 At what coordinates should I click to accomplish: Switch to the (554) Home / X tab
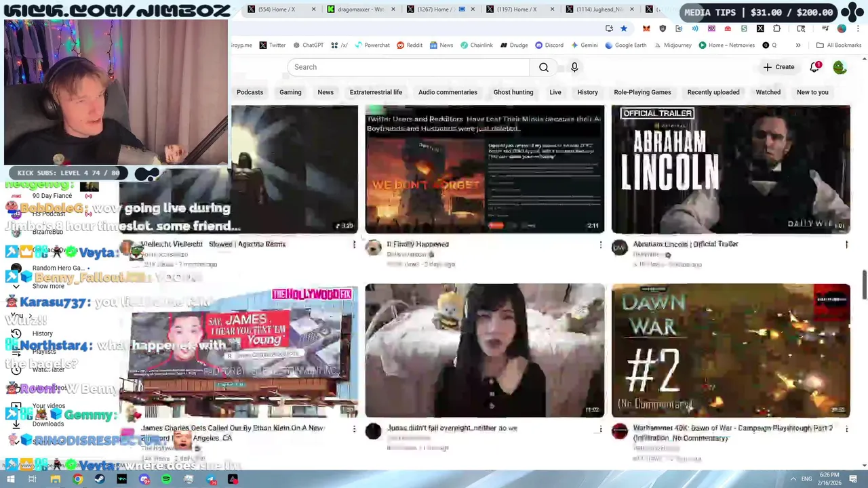click(x=281, y=9)
